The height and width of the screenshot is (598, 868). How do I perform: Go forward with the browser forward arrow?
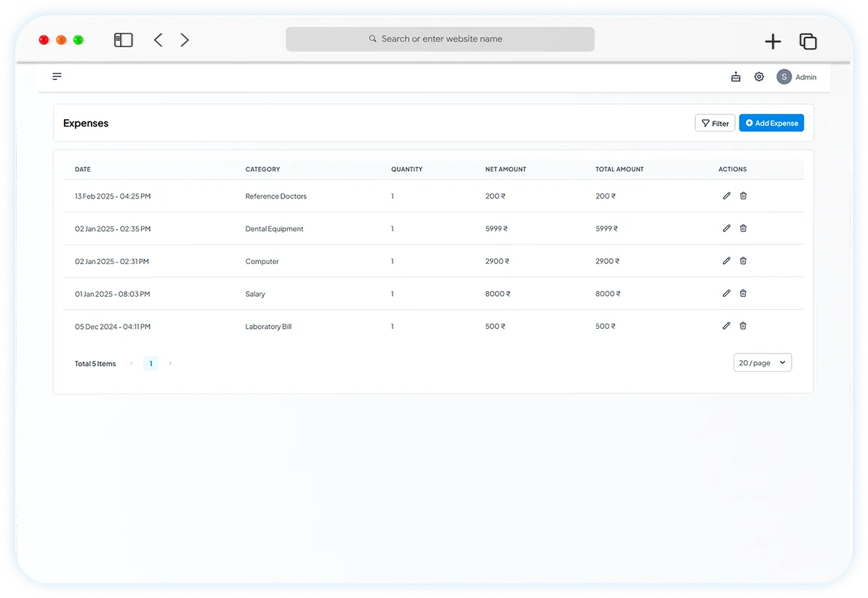(x=185, y=40)
